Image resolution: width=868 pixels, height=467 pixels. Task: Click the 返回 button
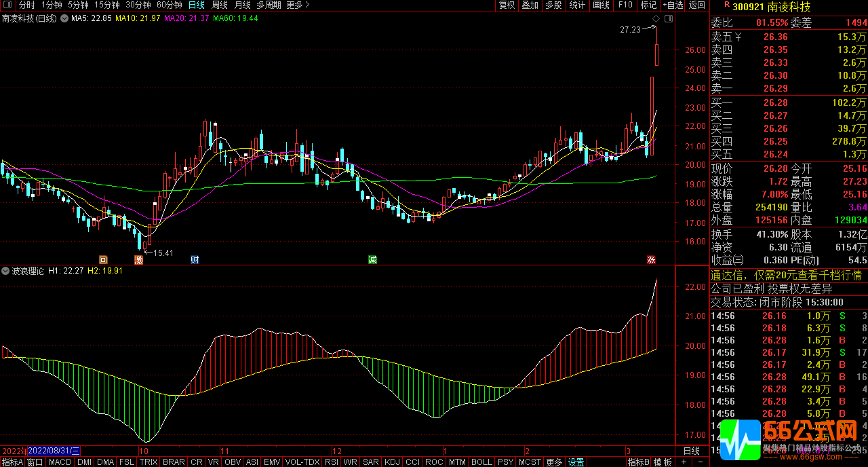pos(697,5)
